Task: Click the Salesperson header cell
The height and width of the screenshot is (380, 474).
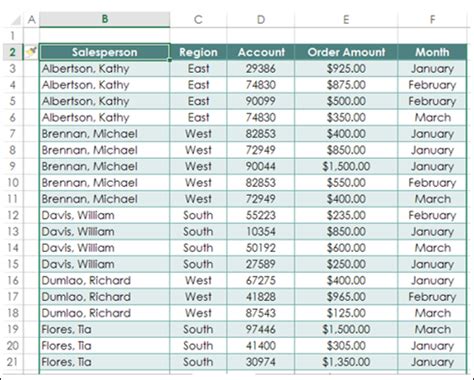Action: [x=104, y=52]
